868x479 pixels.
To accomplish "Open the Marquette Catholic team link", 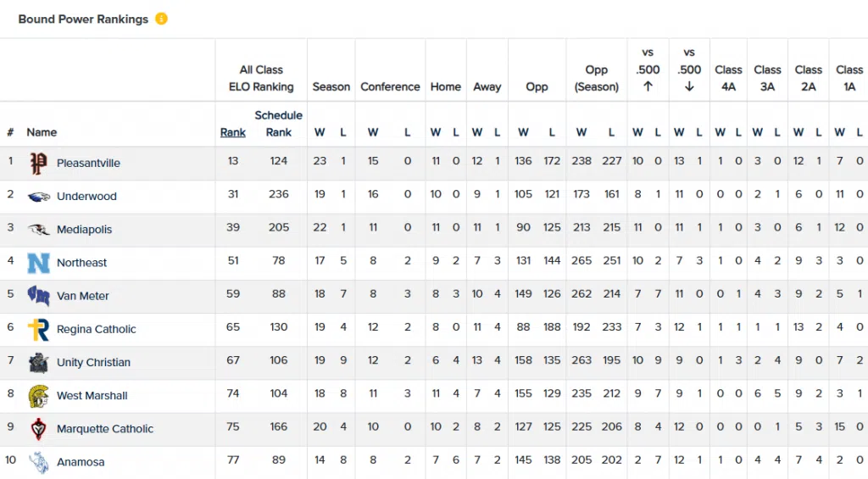I will click(x=105, y=429).
